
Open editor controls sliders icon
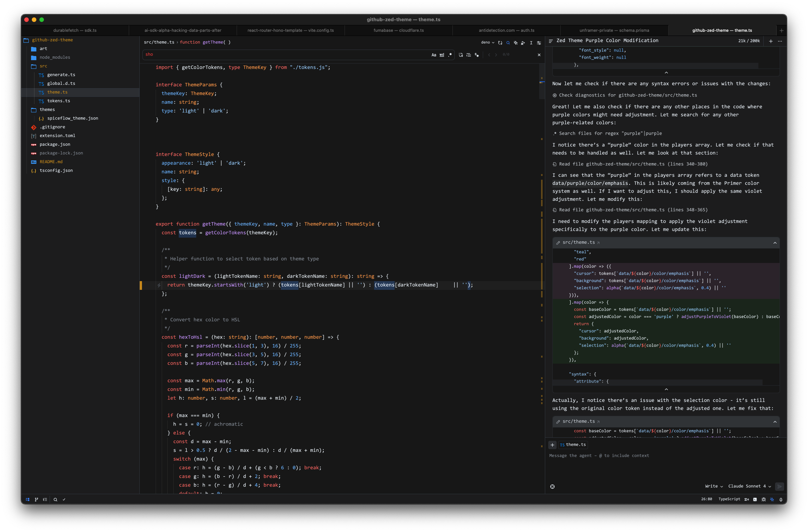tap(539, 43)
